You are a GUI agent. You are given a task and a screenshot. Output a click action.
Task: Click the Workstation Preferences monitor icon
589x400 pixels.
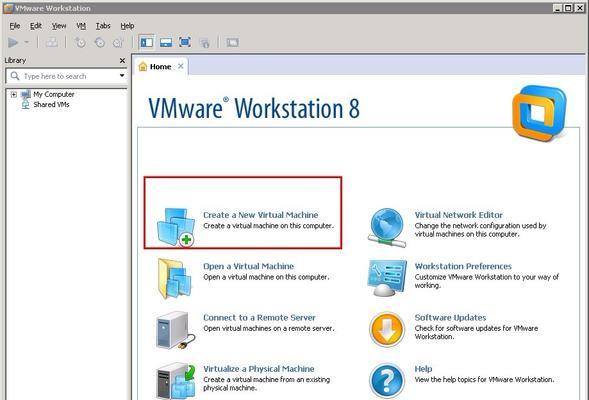[387, 278]
